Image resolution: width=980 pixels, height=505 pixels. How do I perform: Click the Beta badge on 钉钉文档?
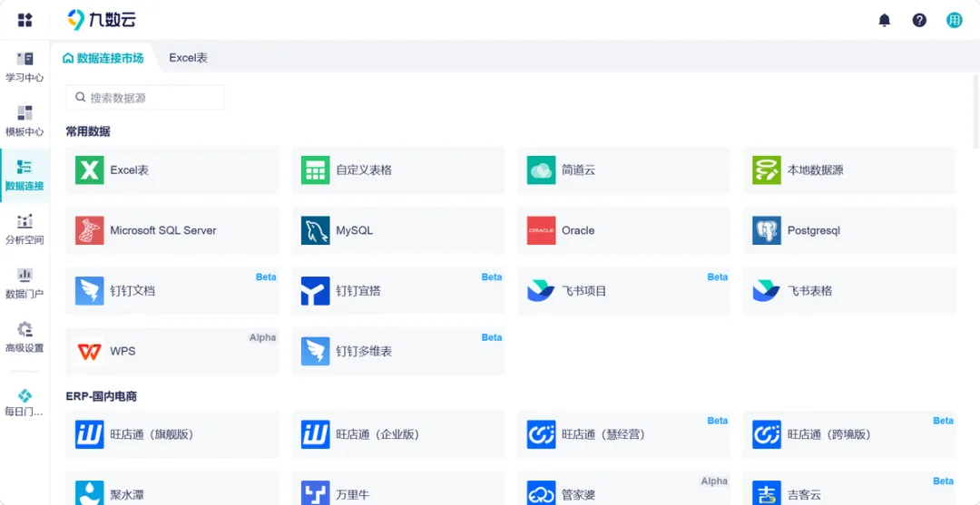[x=266, y=277]
